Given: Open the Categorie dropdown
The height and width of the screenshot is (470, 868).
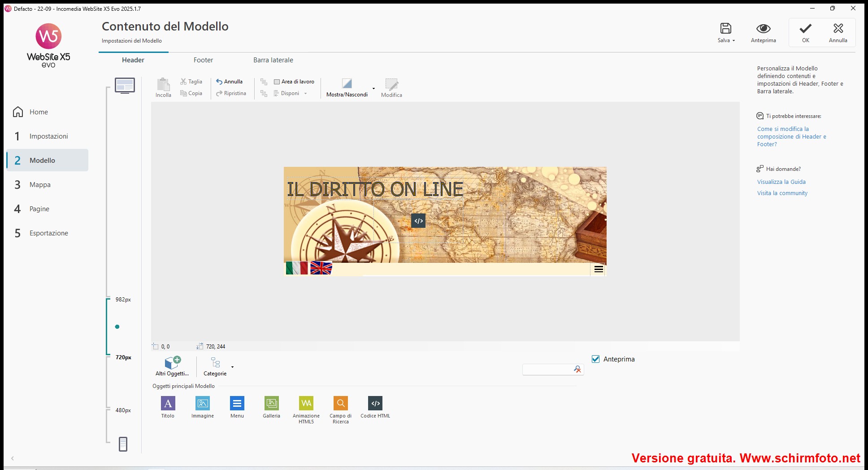Looking at the screenshot, I should tap(232, 367).
